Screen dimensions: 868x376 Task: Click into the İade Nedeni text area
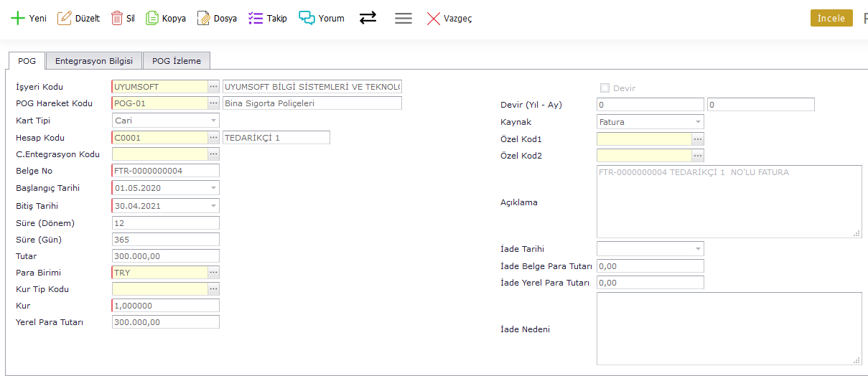tap(729, 328)
